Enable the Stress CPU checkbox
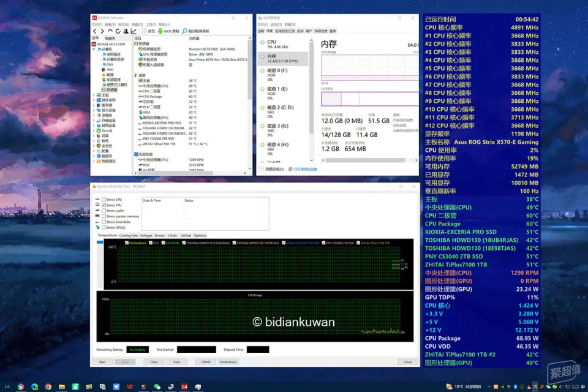This screenshot has height=392, width=588. 104,200
